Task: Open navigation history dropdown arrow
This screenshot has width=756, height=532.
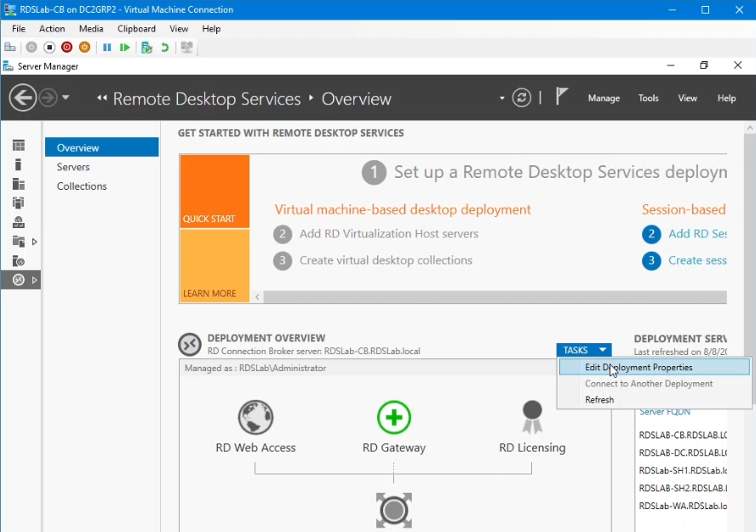Action: [66, 98]
